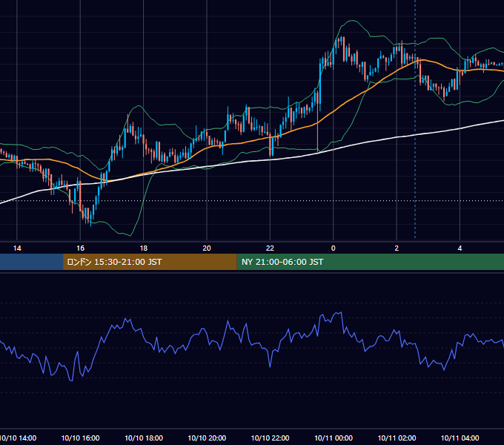504x445 pixels.
Task: Click the 20 hour axis label
Action: click(207, 248)
